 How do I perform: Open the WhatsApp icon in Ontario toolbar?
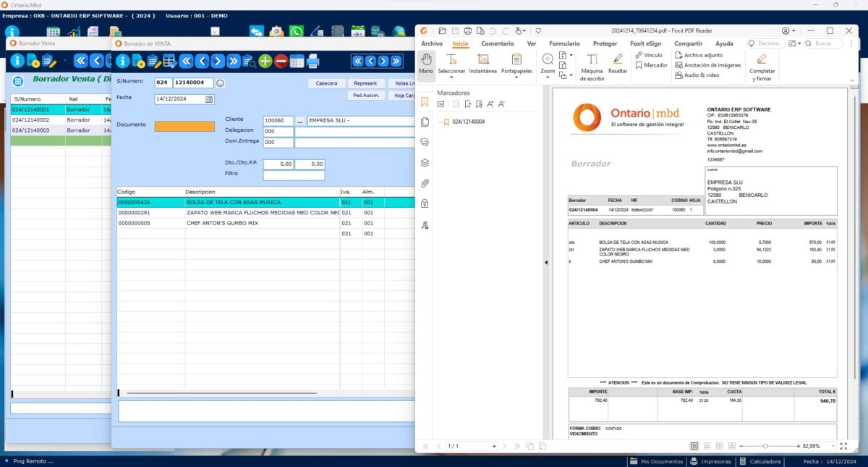coord(297,32)
